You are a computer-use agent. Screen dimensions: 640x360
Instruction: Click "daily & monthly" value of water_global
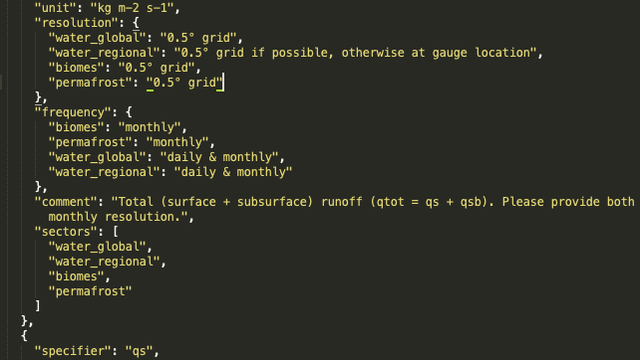tap(219, 157)
